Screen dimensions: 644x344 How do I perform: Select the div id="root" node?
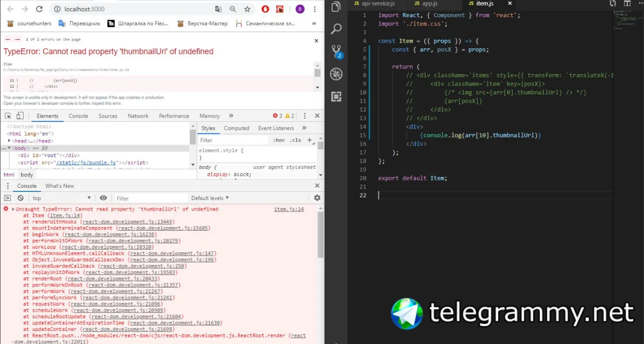(49, 156)
